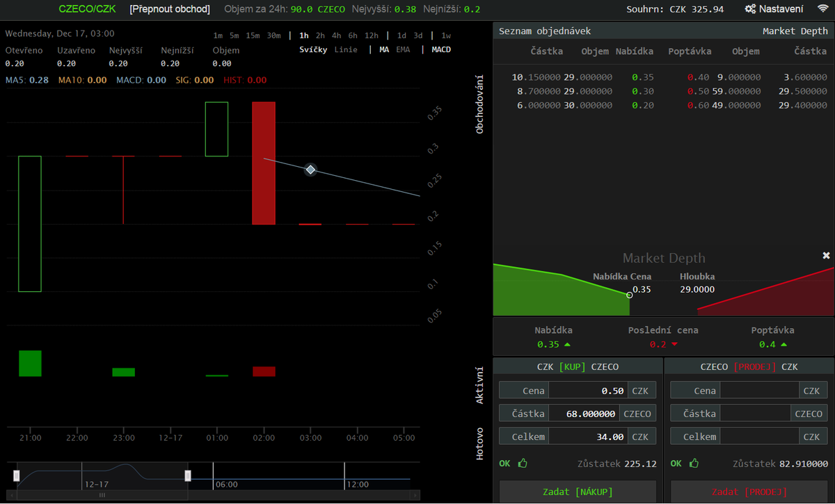Click the buy Cena field with 0.50
This screenshot has height=504, width=835.
(x=588, y=391)
